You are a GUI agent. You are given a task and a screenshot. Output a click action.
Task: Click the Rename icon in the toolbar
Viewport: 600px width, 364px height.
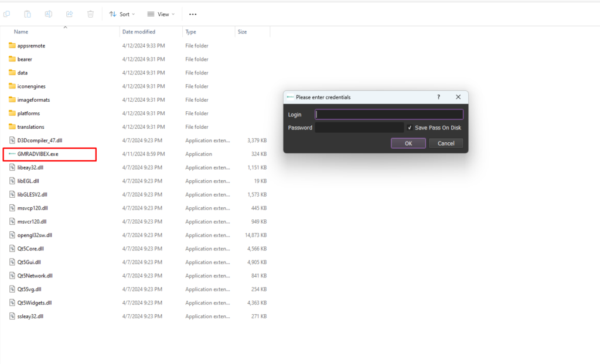tap(49, 14)
